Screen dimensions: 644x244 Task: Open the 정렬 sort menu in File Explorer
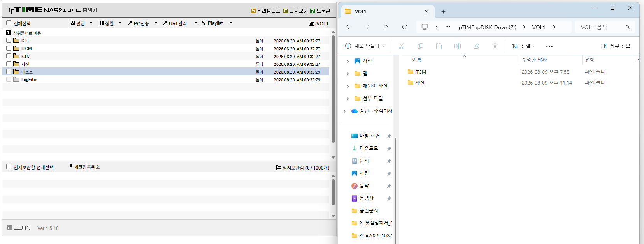(523, 46)
